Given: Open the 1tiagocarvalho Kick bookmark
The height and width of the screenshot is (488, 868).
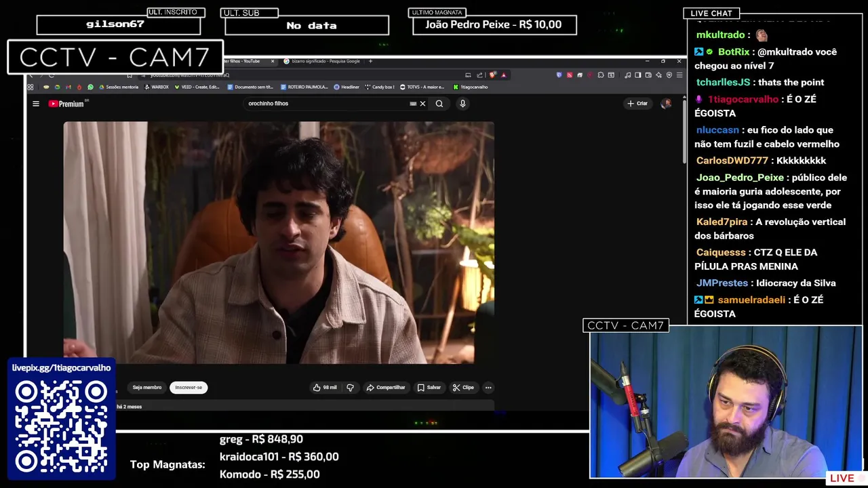Looking at the screenshot, I should click(x=471, y=87).
